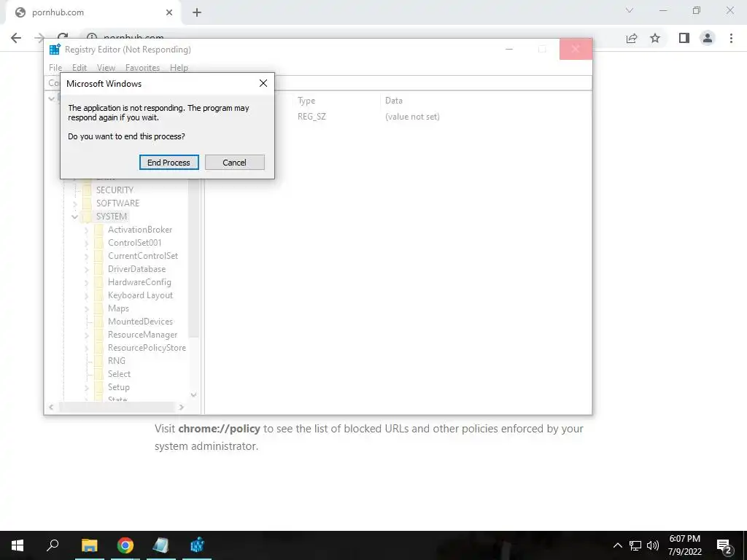
Task: Select the ActivationBroker key
Action: 139,230
